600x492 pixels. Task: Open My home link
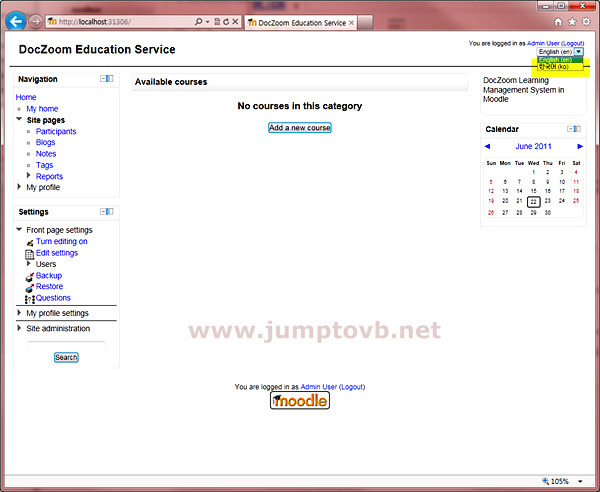point(42,109)
